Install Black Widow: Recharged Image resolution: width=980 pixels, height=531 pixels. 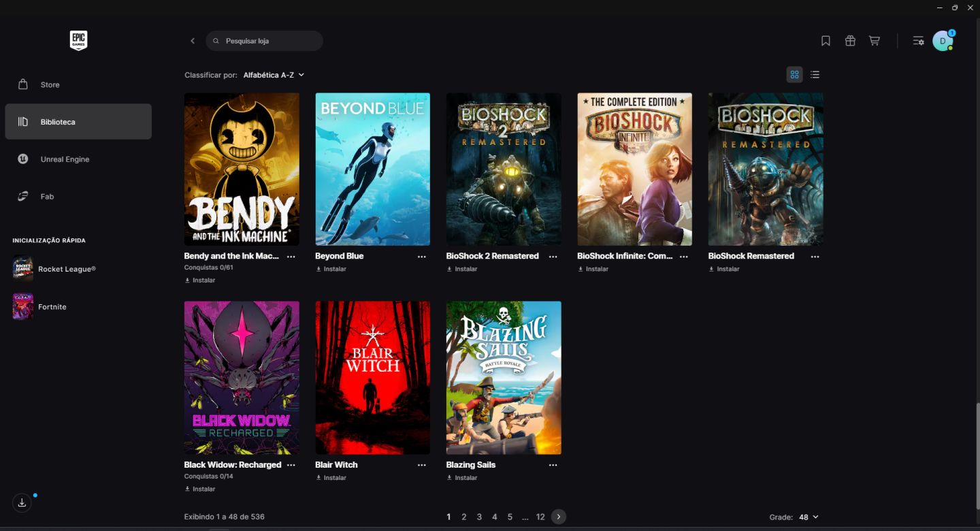click(200, 489)
